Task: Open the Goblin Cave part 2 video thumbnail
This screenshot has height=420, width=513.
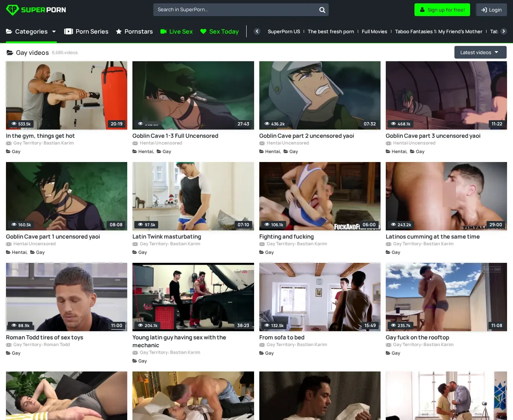Action: (320, 96)
